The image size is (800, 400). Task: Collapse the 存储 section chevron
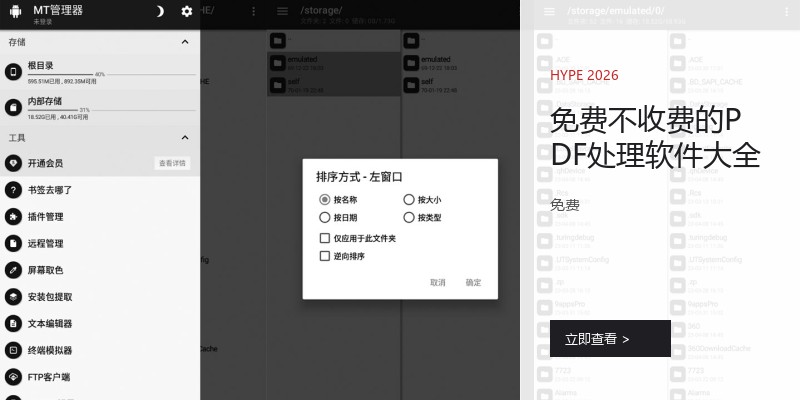coord(185,42)
